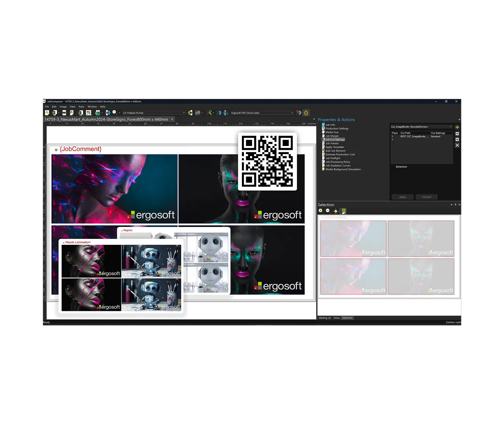Open the Cut_ImageBorder_RoundedCorners dropdown

click(421, 127)
